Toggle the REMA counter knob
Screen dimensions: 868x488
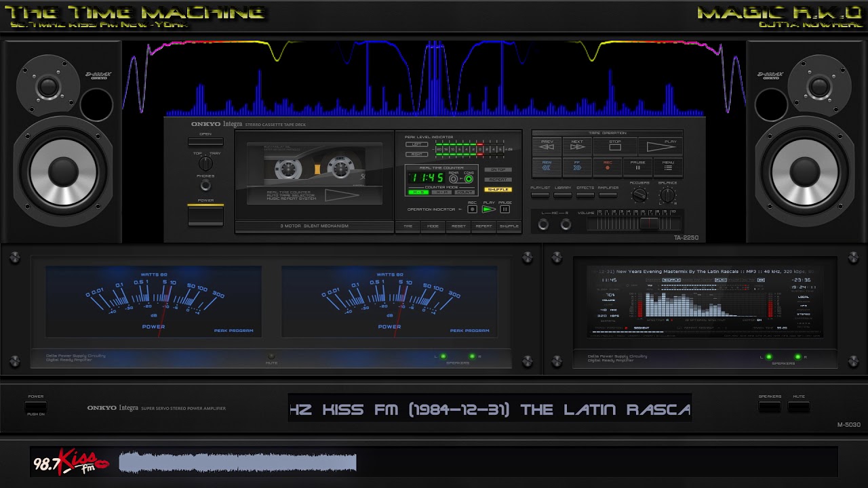[454, 179]
